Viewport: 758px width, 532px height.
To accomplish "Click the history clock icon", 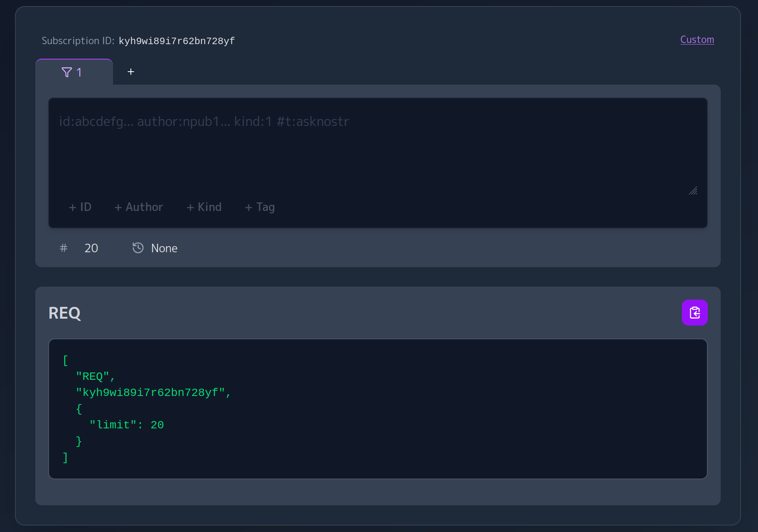I will (138, 248).
